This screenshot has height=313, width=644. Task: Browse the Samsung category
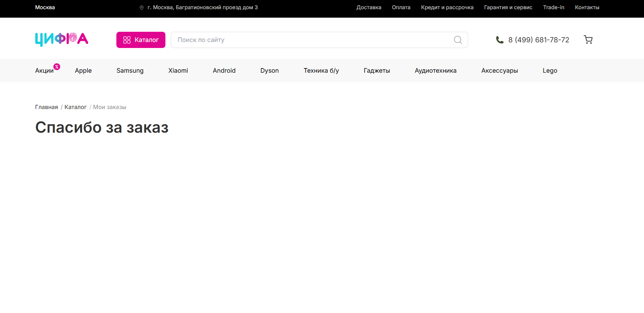click(x=130, y=71)
